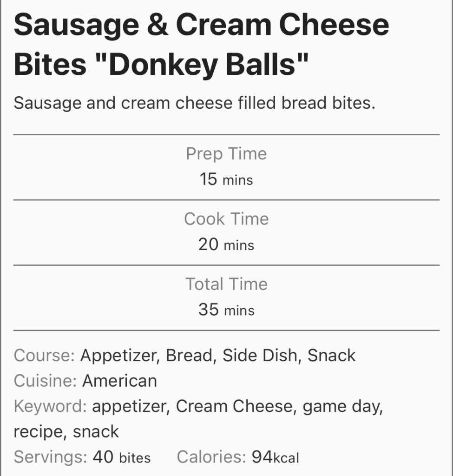The height and width of the screenshot is (476, 453).
Task: Open the "American" cuisine link
Action: click(x=119, y=381)
